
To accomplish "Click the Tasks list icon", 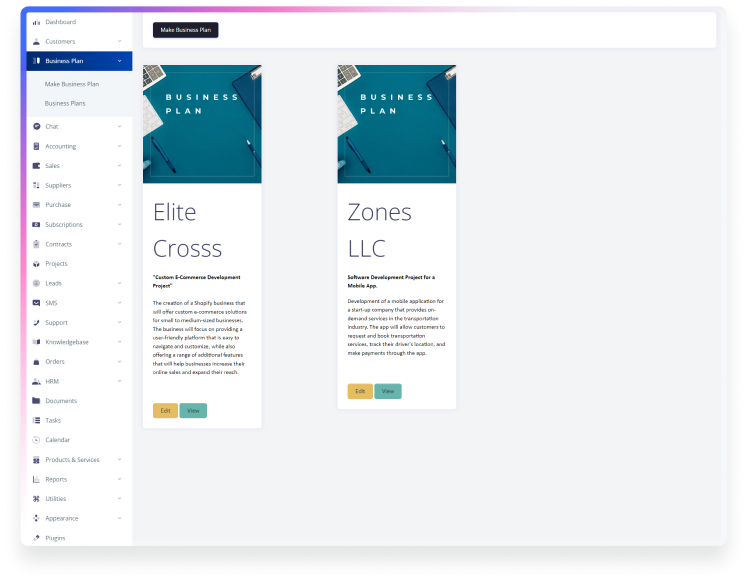I will coord(36,421).
